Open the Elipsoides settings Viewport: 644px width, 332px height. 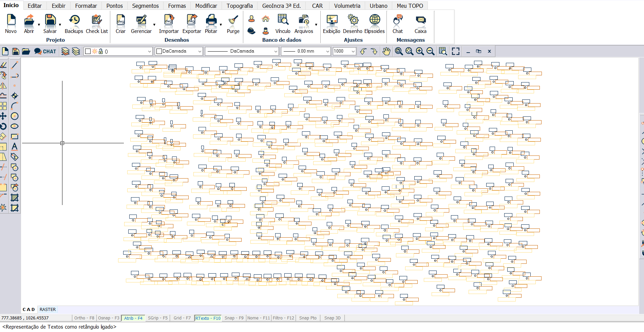374,24
